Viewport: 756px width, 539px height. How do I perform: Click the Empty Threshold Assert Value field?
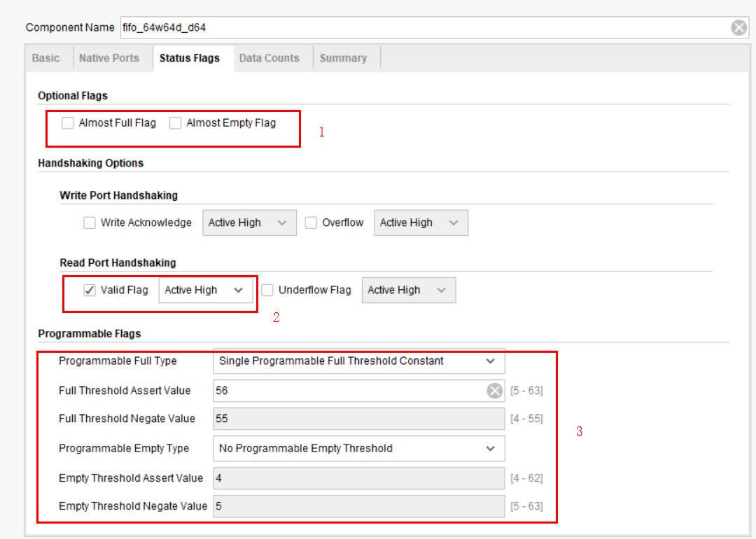[x=358, y=478]
